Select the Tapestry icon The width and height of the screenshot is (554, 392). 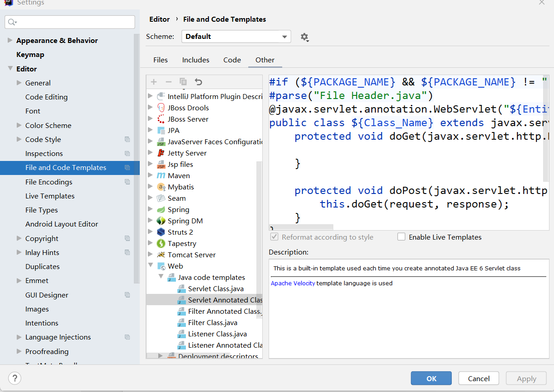pyautogui.click(x=161, y=243)
